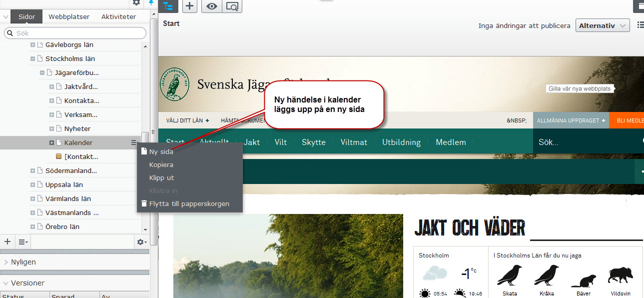The width and height of the screenshot is (644, 298).
Task: Collapse the Jägareförbu... tree node
Action: click(42, 72)
